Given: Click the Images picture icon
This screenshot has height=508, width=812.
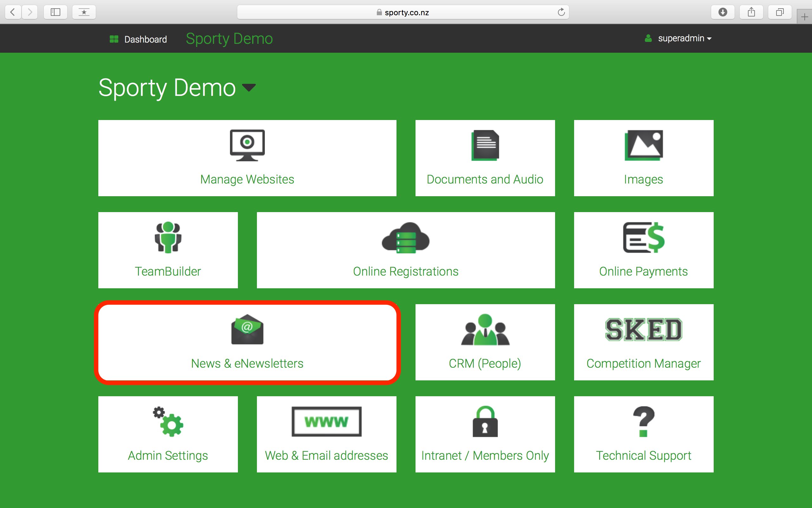Looking at the screenshot, I should [x=644, y=145].
